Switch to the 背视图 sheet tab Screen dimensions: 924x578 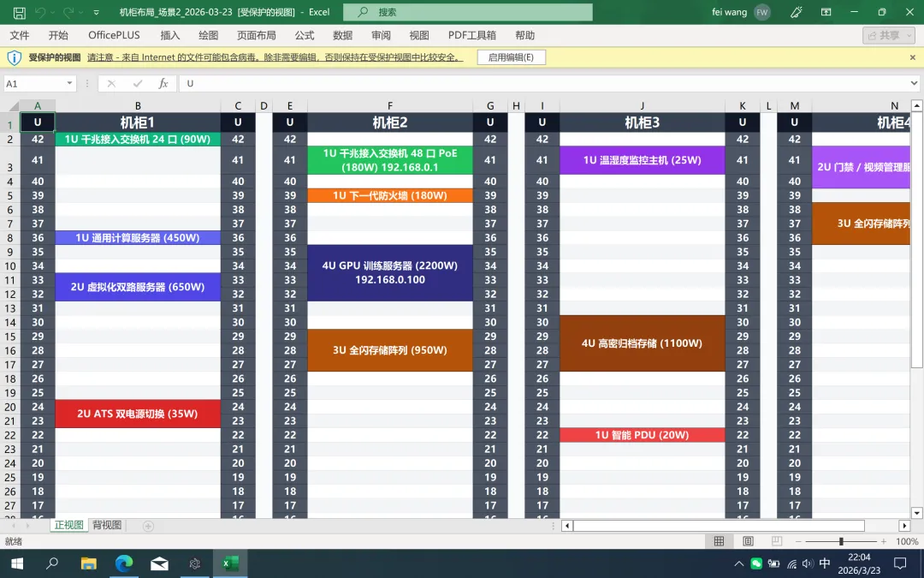coord(107,525)
